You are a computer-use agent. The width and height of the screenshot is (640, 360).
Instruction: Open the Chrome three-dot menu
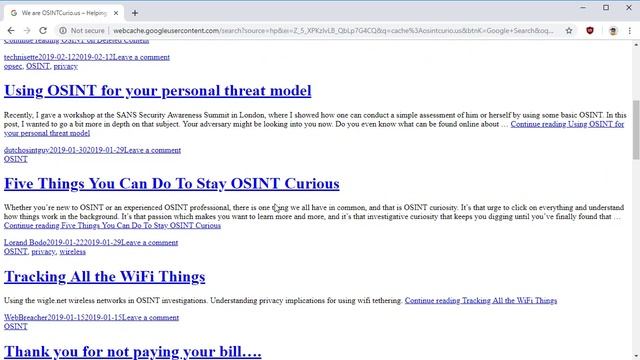629,31
